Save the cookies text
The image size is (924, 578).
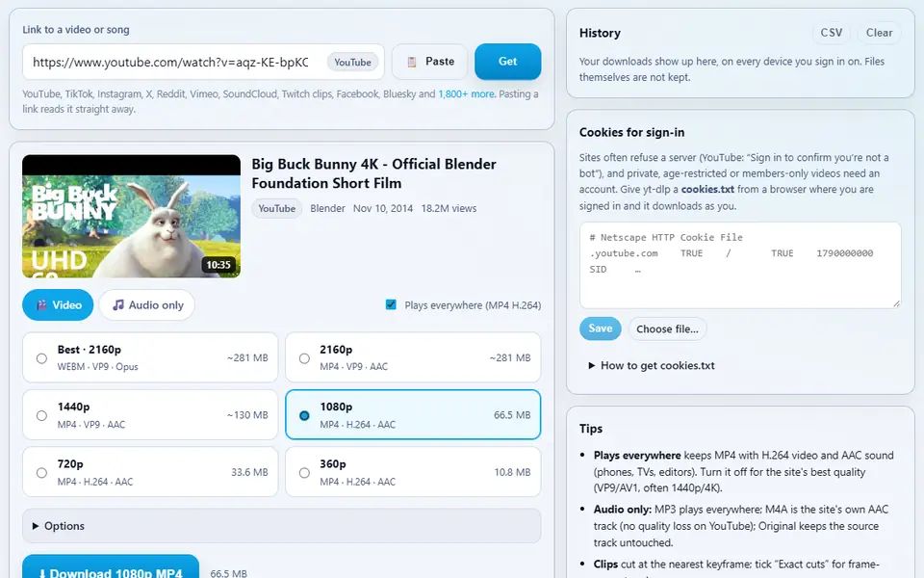(x=600, y=328)
